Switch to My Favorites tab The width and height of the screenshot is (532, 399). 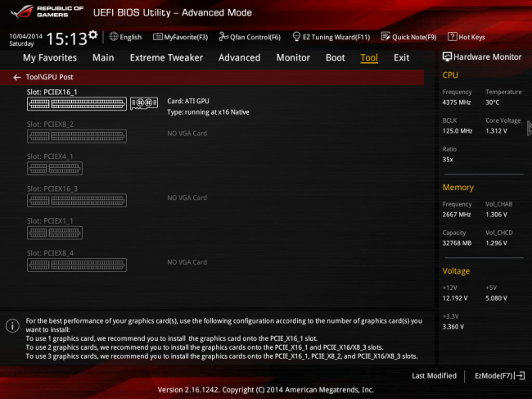(49, 58)
